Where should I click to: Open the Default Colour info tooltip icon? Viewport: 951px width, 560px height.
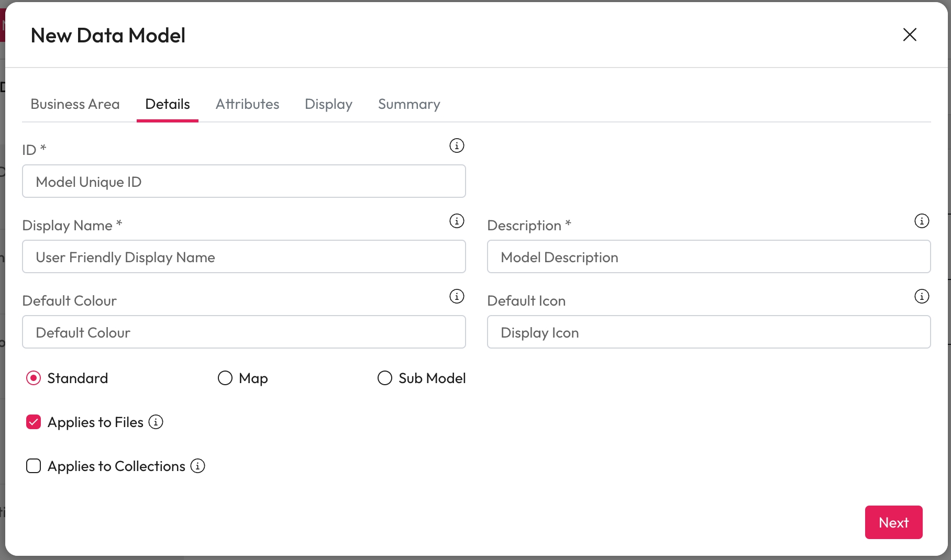coord(457,296)
